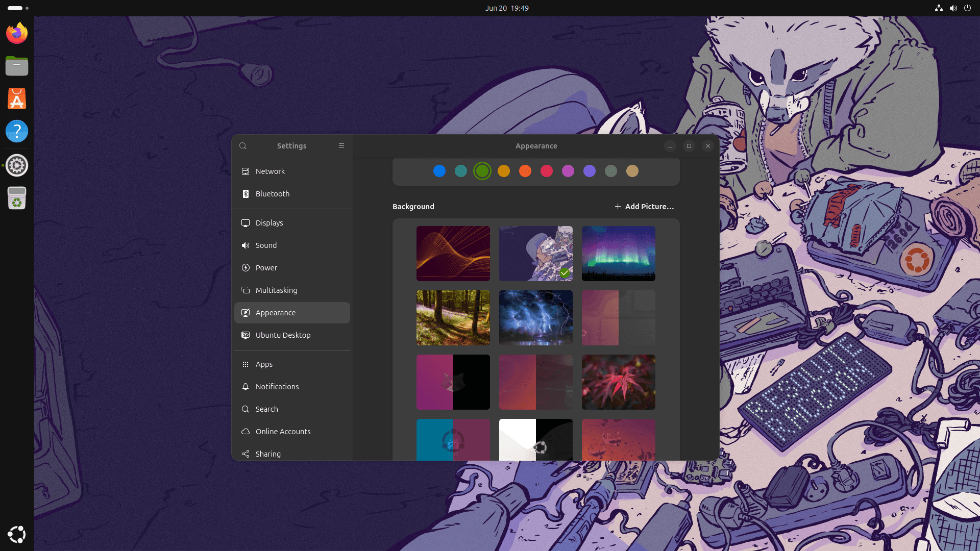Viewport: 980px width, 551px height.
Task: Click the Settings gear in dock
Action: (x=17, y=165)
